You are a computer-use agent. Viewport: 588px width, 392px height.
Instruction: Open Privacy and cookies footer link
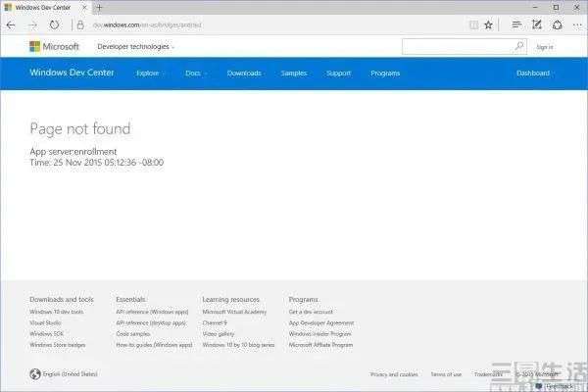coord(394,374)
